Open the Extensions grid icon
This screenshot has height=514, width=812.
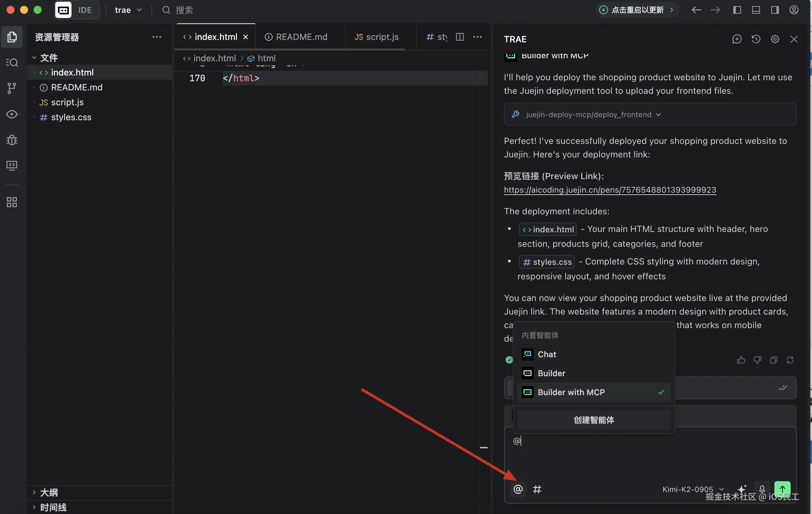(12, 202)
